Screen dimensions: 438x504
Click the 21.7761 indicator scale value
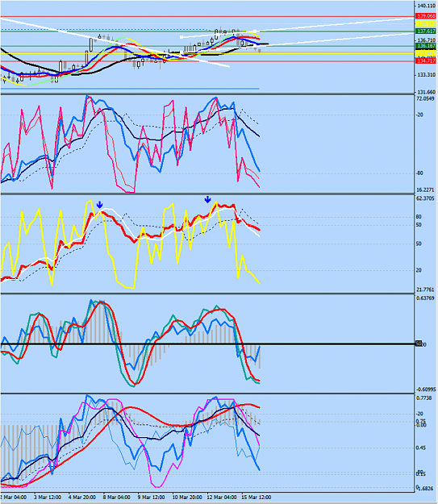(x=425, y=289)
